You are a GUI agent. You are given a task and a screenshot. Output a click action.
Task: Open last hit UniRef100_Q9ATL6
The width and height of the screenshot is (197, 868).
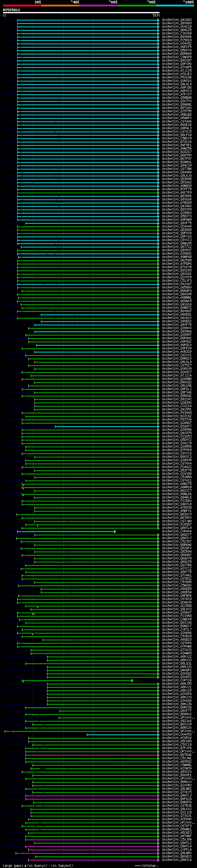tap(176, 860)
